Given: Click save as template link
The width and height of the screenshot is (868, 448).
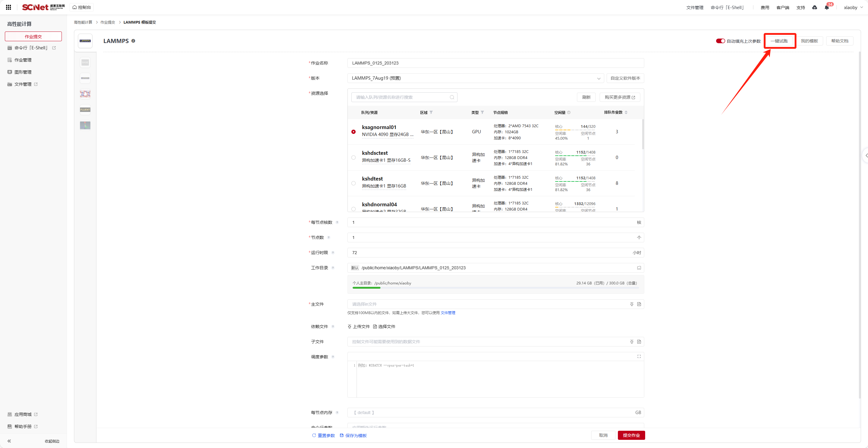Looking at the screenshot, I should click(353, 436).
